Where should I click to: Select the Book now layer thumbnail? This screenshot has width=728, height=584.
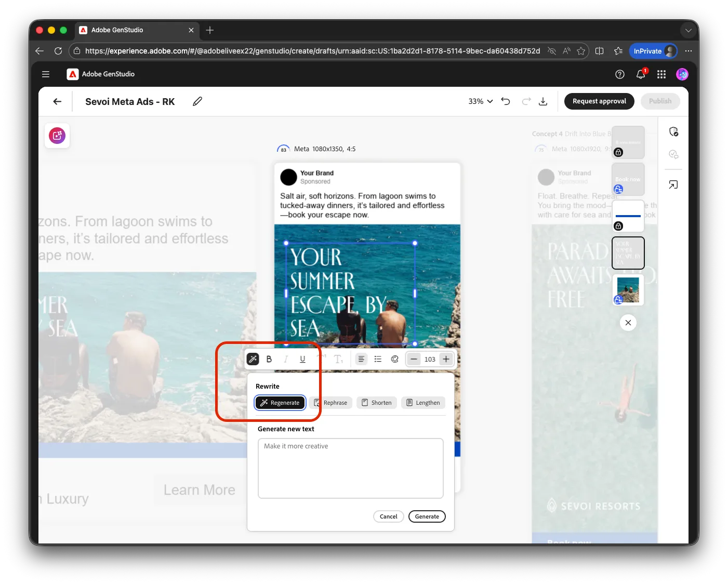tap(628, 179)
